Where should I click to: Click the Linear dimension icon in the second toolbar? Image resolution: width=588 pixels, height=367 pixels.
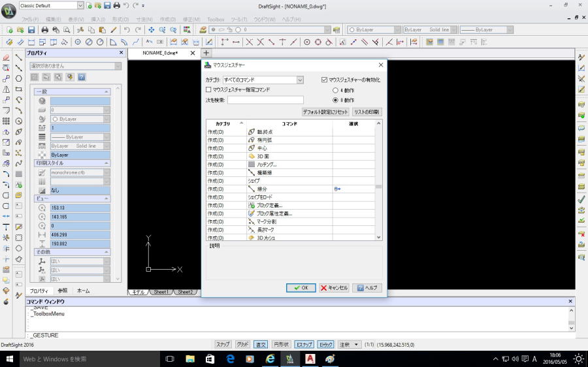click(31, 42)
